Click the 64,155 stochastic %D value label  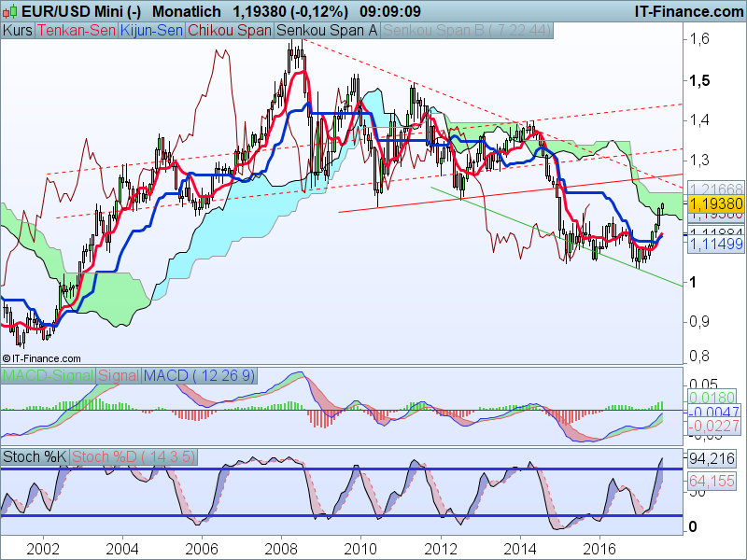point(712,481)
